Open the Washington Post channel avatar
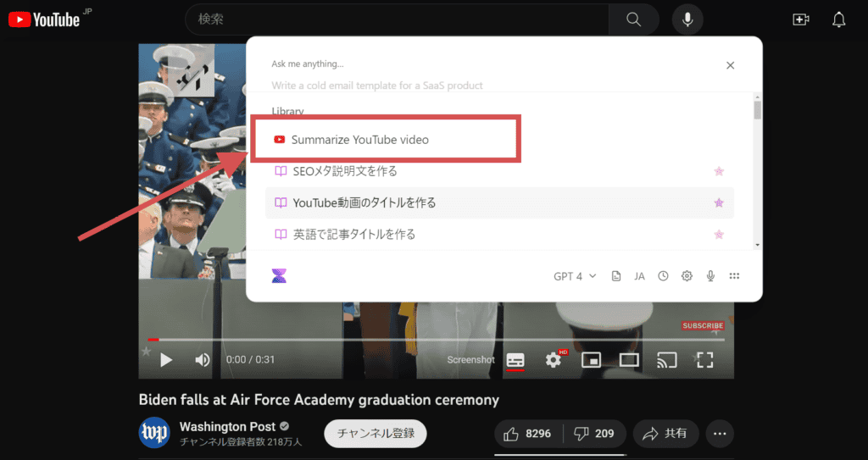The image size is (868, 460). [x=154, y=432]
